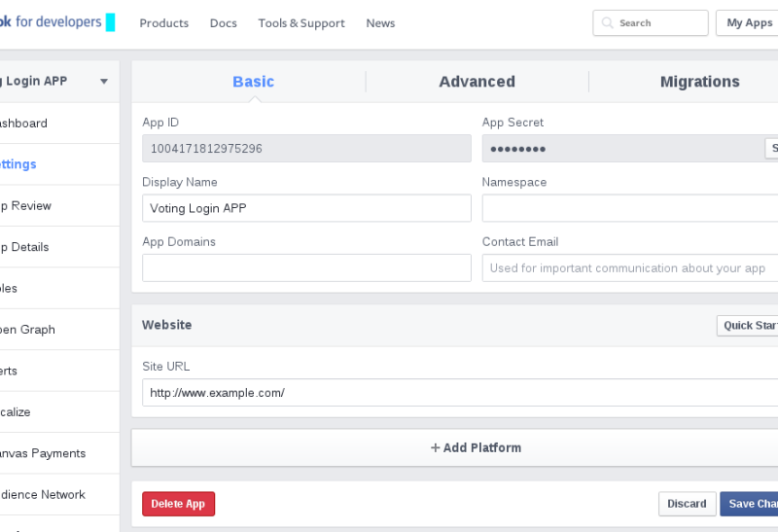Click the Contact Email input field
This screenshot has width=778, height=532.
tap(630, 268)
